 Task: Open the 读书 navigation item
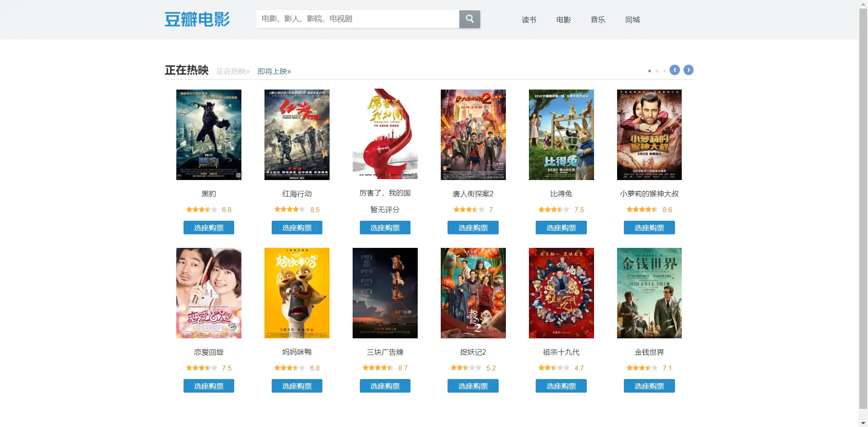pyautogui.click(x=529, y=20)
